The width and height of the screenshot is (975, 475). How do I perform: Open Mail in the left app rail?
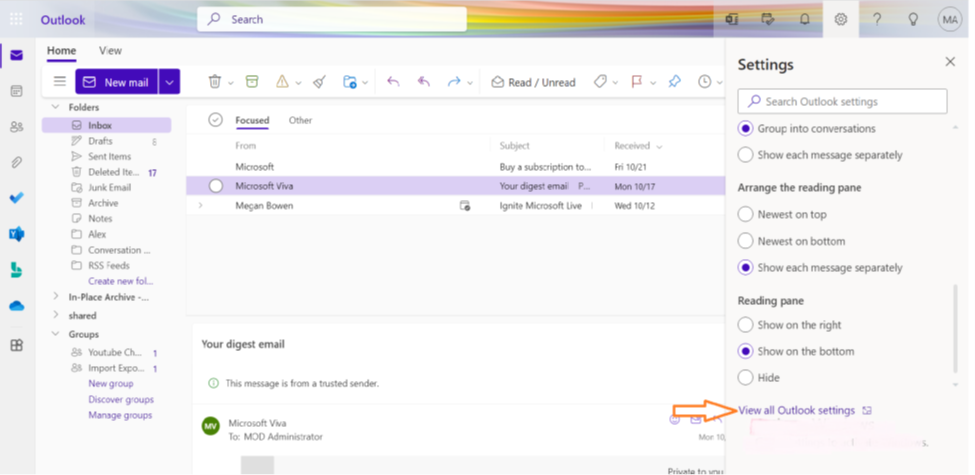coord(17,55)
